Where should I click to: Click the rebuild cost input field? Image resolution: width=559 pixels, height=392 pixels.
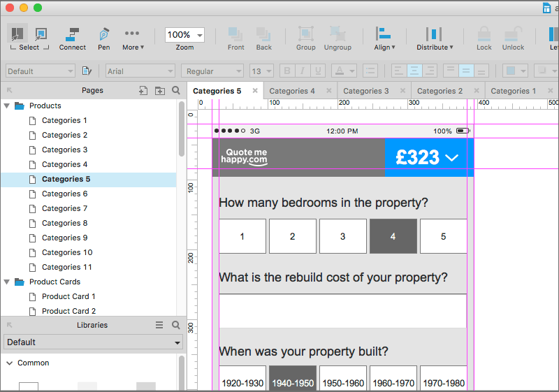click(x=342, y=310)
